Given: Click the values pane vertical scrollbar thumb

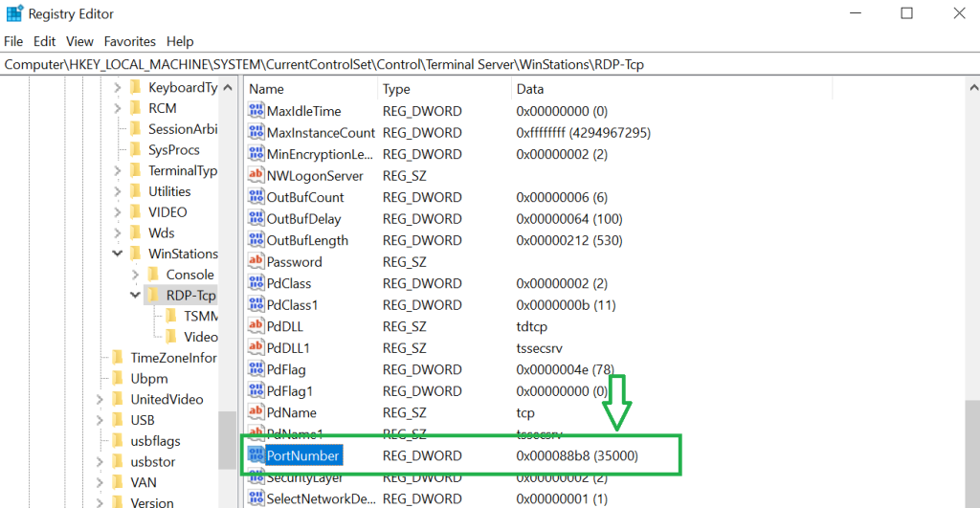Looking at the screenshot, I should (972, 453).
